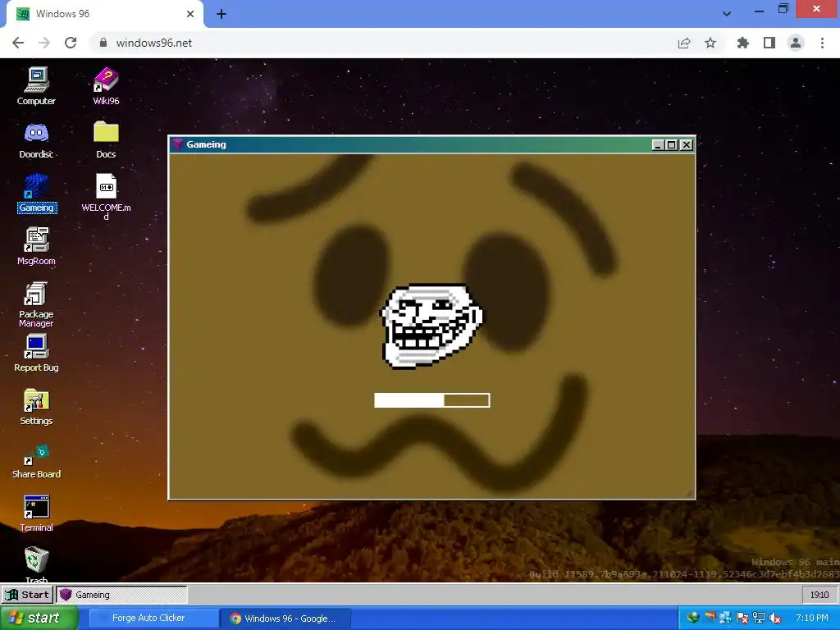The width and height of the screenshot is (840, 630).
Task: Launch the Doordisc desktop icon
Action: [36, 139]
